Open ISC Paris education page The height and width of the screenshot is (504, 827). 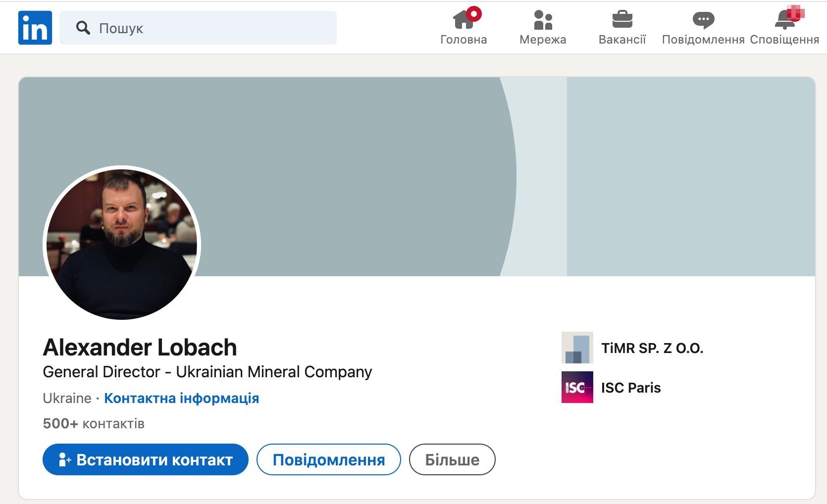point(631,388)
